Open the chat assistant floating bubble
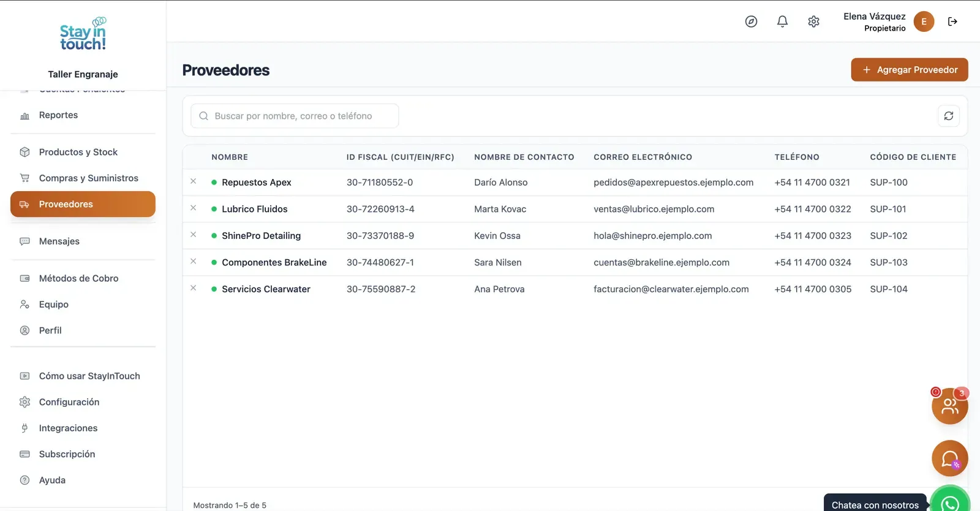The width and height of the screenshot is (980, 511). pyautogui.click(x=949, y=458)
